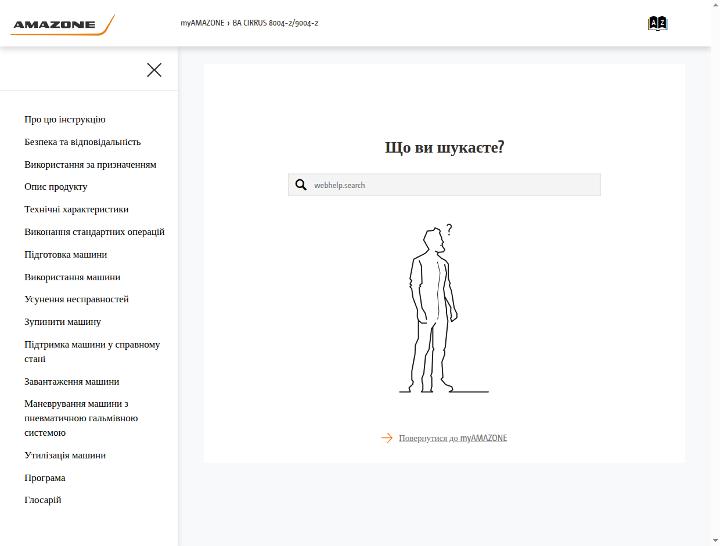Select Завантаження машини entry
This screenshot has height=546, width=720.
pos(72,382)
